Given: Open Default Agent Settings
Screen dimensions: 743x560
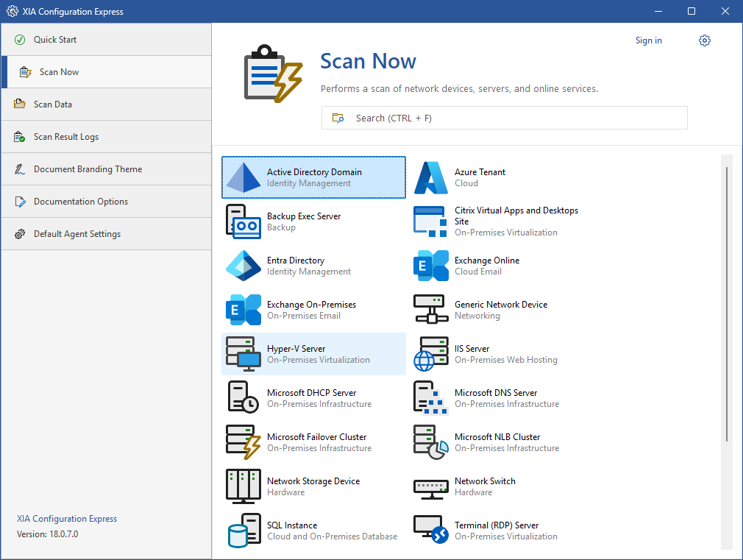Looking at the screenshot, I should pos(77,234).
